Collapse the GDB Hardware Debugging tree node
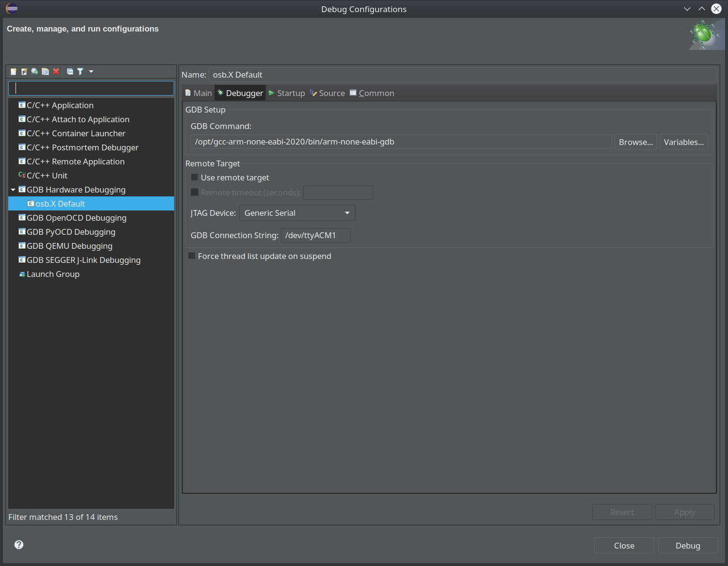The height and width of the screenshot is (566, 728). [x=13, y=190]
